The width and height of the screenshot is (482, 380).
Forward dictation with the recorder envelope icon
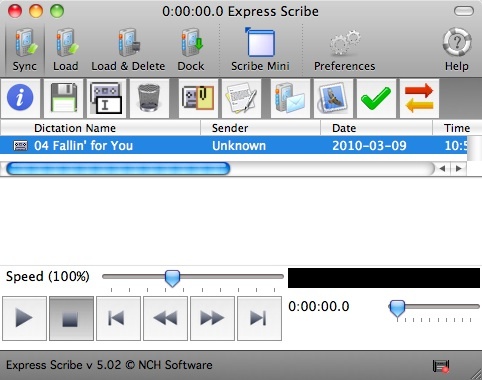(x=290, y=98)
